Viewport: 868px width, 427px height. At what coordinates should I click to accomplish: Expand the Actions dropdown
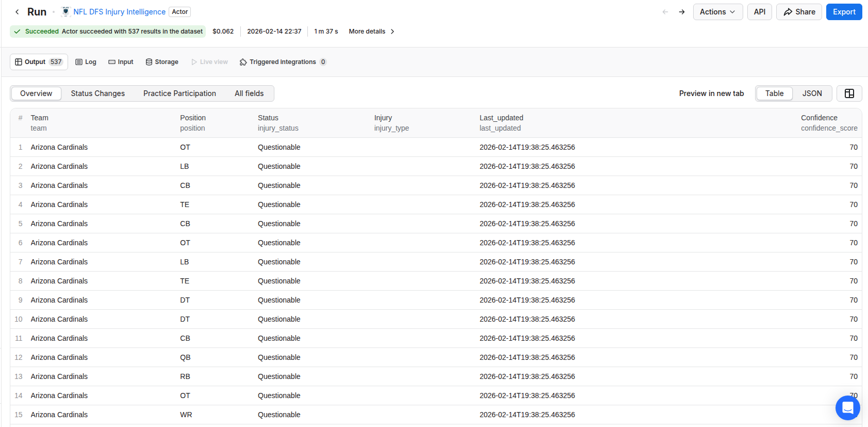coord(718,12)
